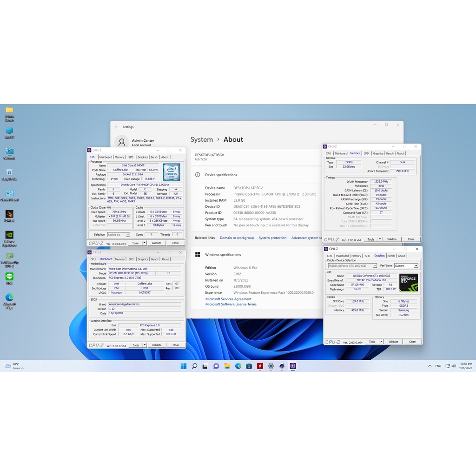Open GeForce Experience desktop icon
This screenshot has height=476, width=476.
[9, 235]
